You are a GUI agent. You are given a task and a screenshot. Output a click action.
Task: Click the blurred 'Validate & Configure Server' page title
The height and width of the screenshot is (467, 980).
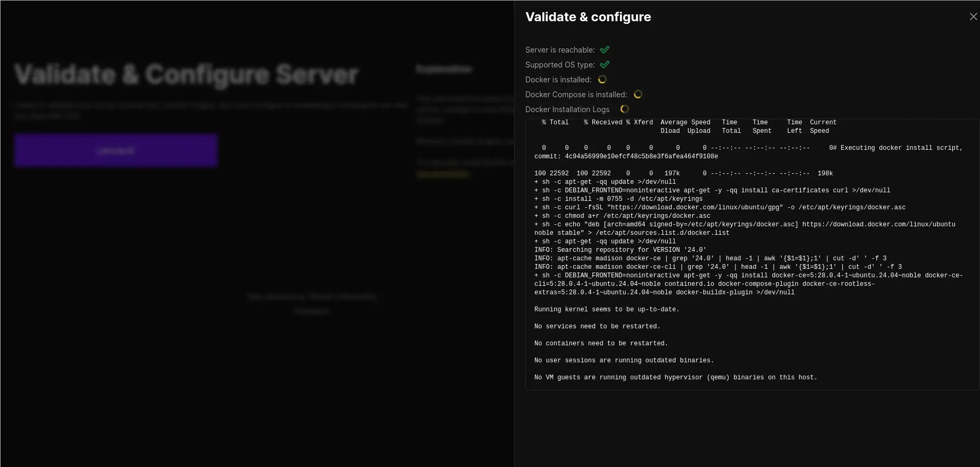[186, 74]
